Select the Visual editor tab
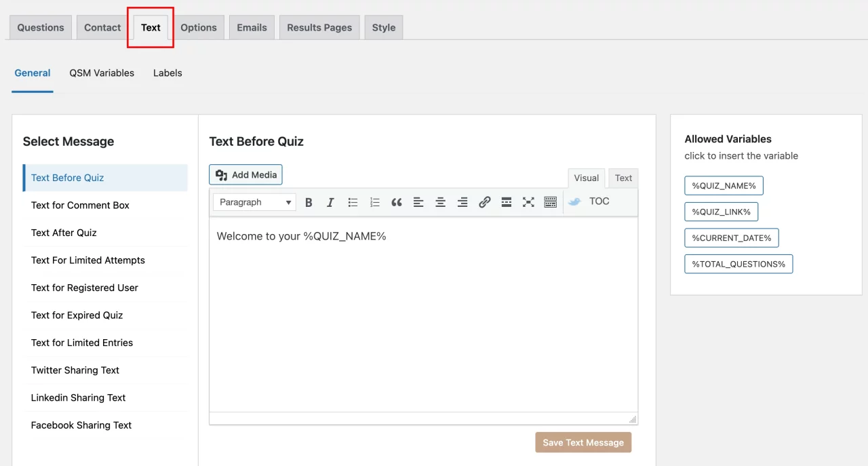Image resolution: width=868 pixels, height=466 pixels. [586, 178]
